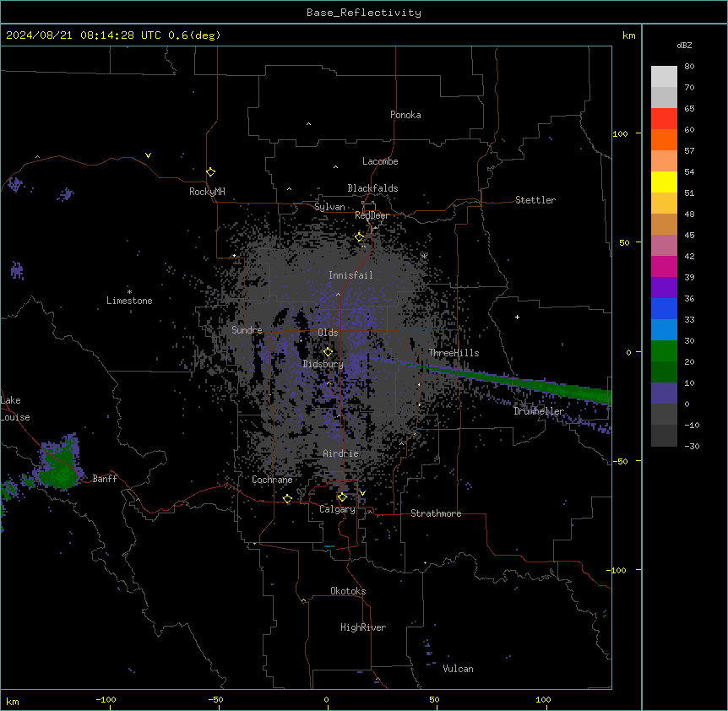The width and height of the screenshot is (728, 711).
Task: Click the Drumheller town label
Action: click(539, 411)
